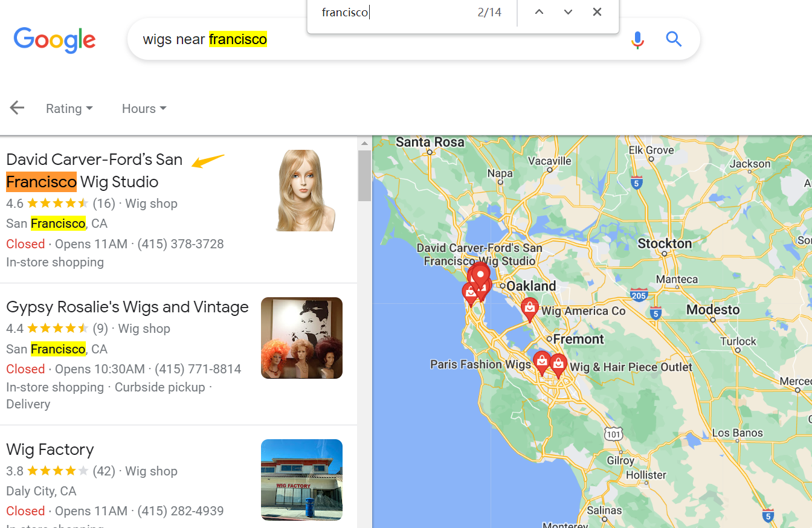Click the Los Banos label on map
The width and height of the screenshot is (812, 528).
coord(738,433)
